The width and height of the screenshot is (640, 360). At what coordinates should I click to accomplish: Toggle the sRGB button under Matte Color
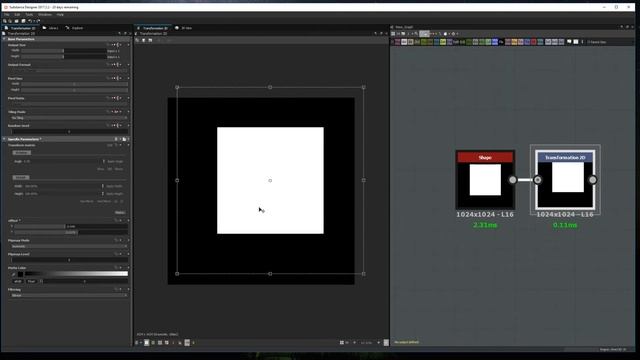tap(18, 281)
